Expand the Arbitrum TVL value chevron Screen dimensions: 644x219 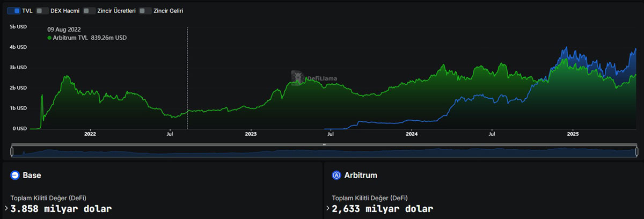328,208
